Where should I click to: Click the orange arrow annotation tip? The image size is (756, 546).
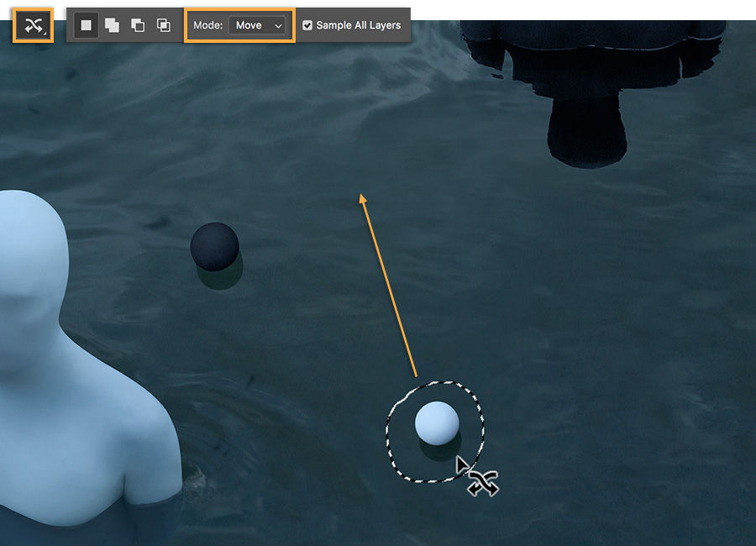pos(361,195)
